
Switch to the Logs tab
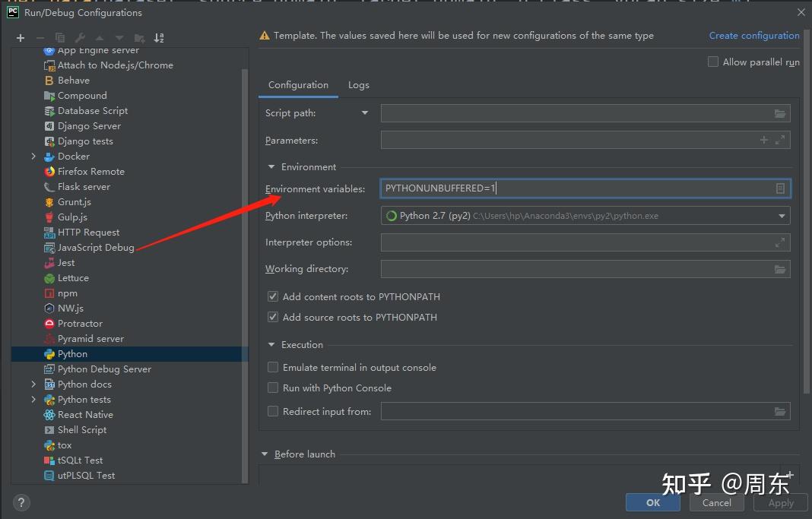click(x=358, y=85)
